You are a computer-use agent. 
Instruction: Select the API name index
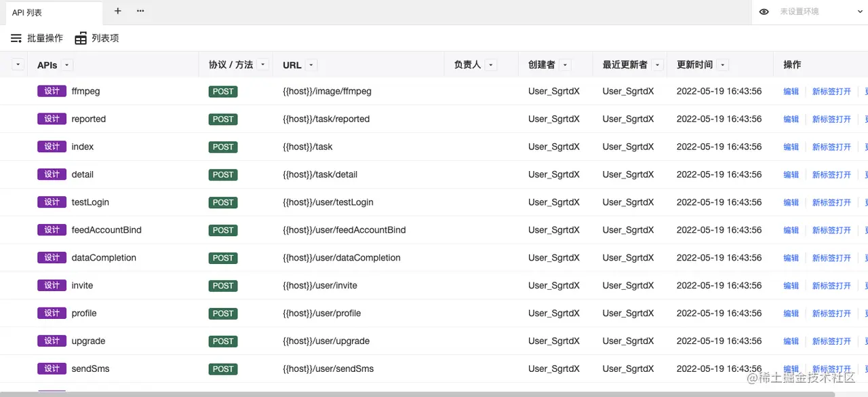pyautogui.click(x=83, y=147)
